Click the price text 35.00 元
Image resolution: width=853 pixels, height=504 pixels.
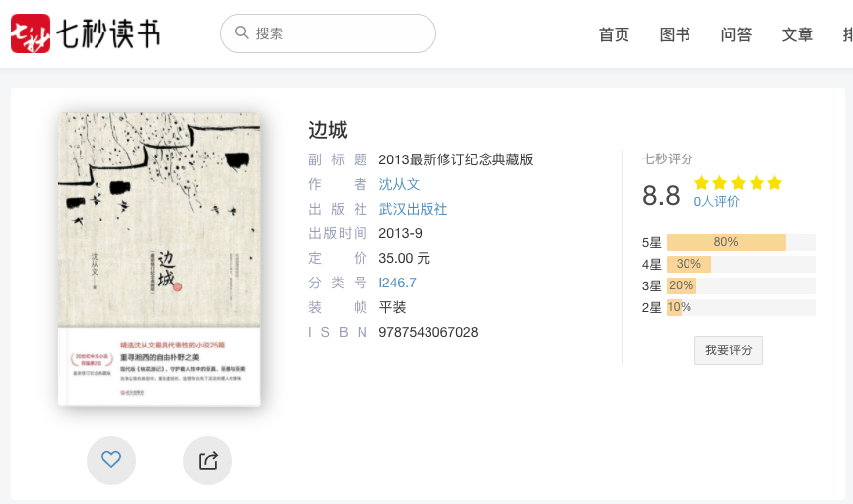[x=404, y=258]
